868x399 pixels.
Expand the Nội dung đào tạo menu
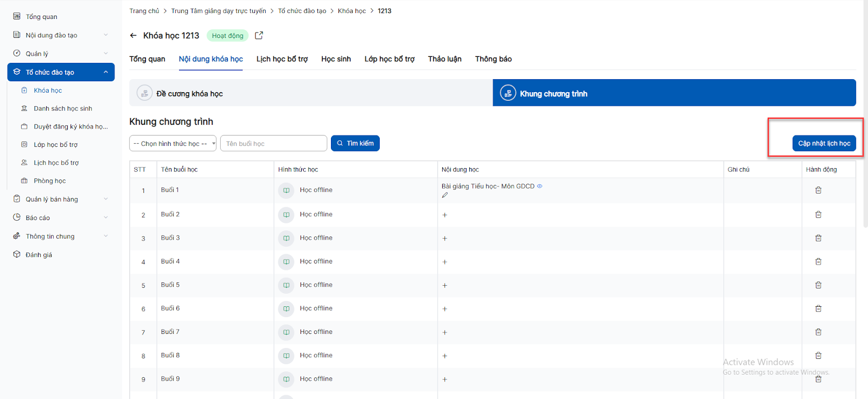click(61, 35)
